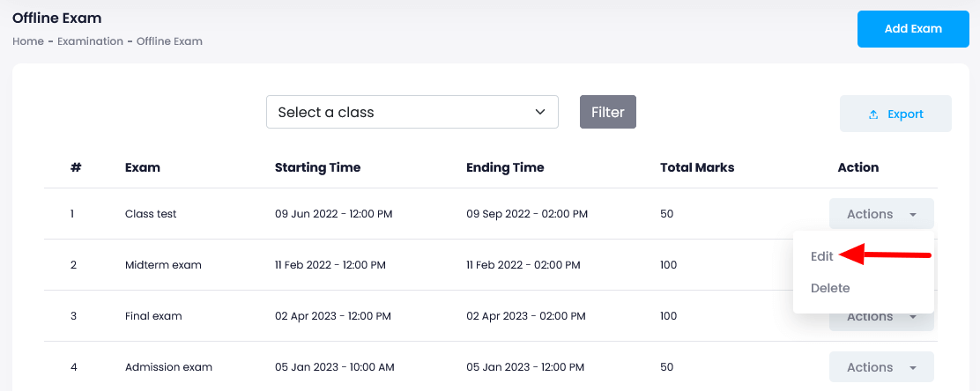Image resolution: width=980 pixels, height=391 pixels.
Task: Select the Midterm exam row name
Action: point(163,265)
